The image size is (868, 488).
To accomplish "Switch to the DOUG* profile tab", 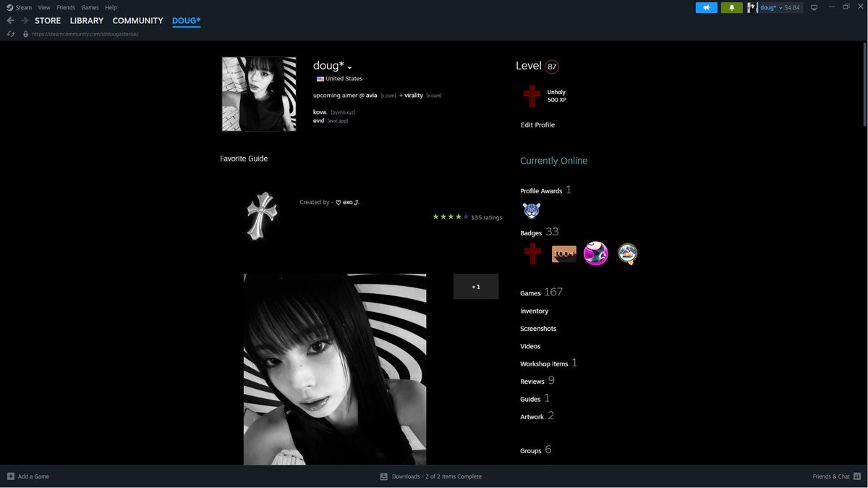I will [x=186, y=21].
